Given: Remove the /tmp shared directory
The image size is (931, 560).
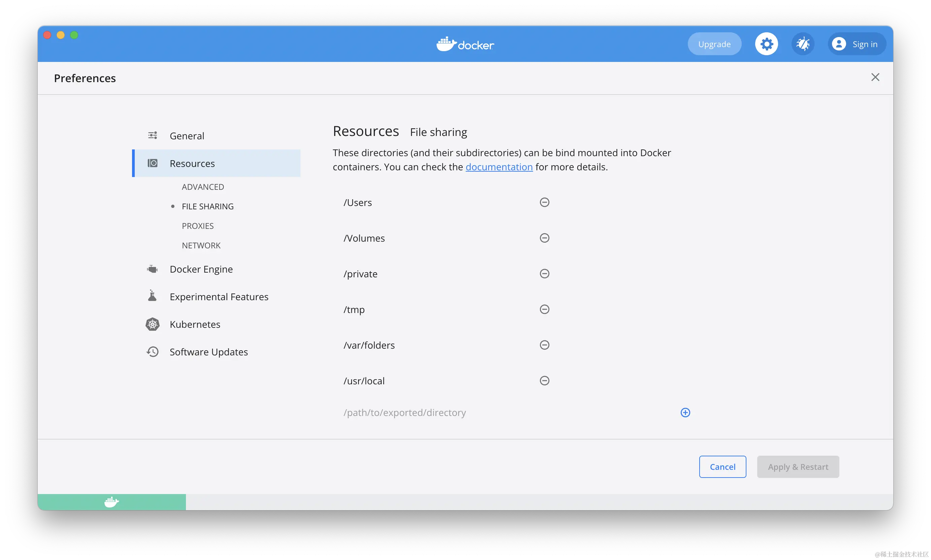Looking at the screenshot, I should point(544,309).
